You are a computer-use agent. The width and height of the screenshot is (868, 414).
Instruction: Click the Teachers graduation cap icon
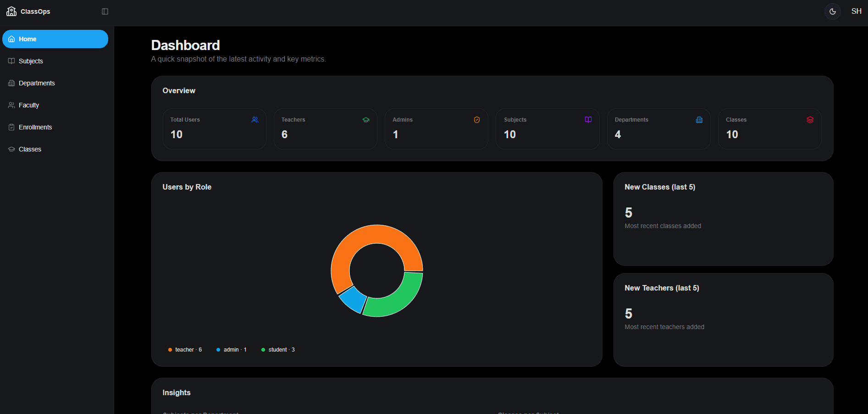pyautogui.click(x=366, y=120)
